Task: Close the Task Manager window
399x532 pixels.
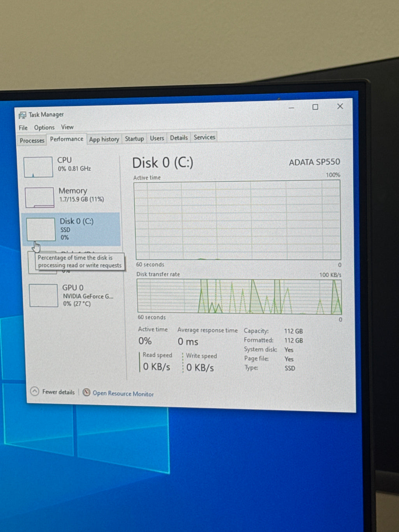Action: click(340, 106)
